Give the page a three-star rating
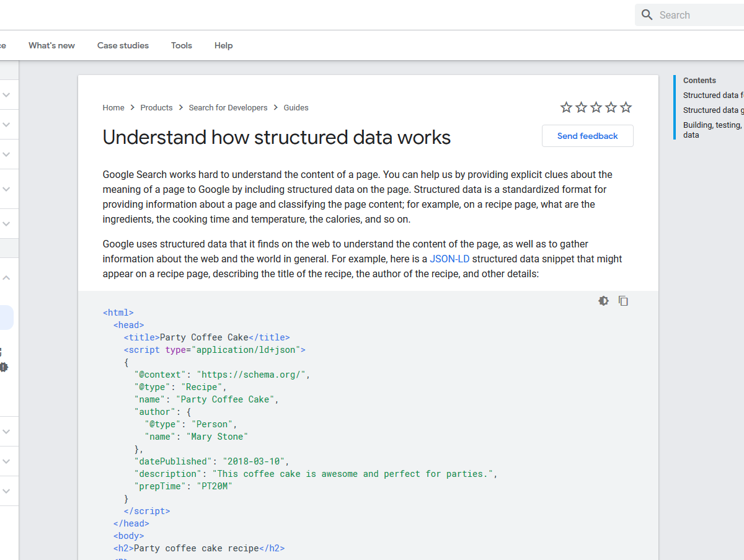The height and width of the screenshot is (560, 744). tap(596, 107)
